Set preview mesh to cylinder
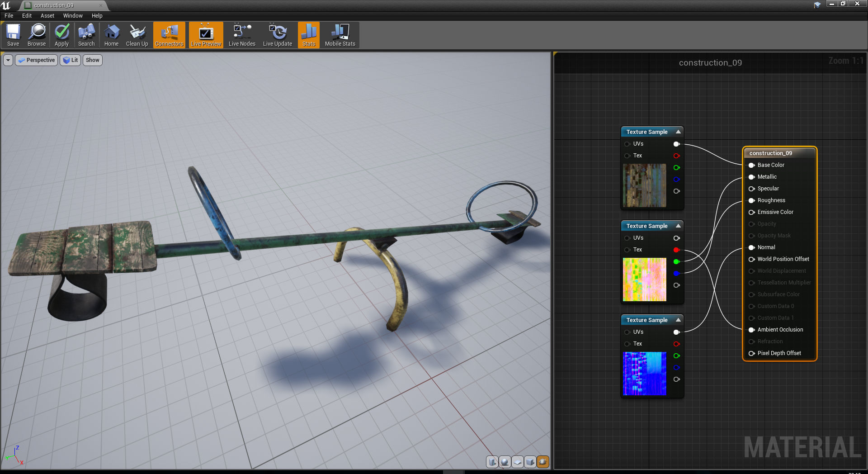868x474 pixels. (x=492, y=462)
